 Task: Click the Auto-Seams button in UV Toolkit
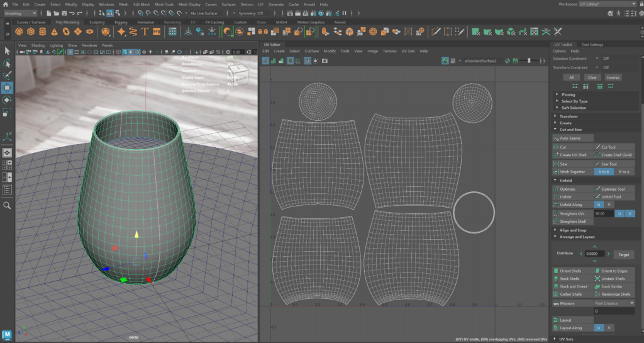point(573,138)
